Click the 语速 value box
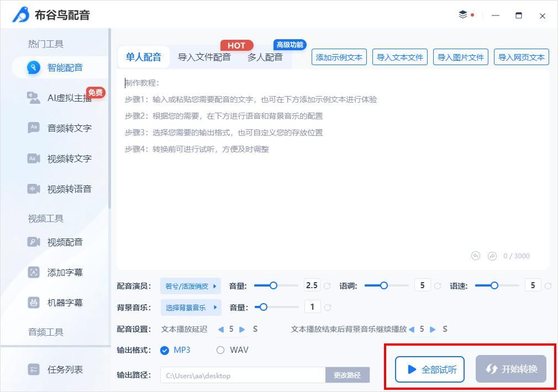 coord(533,285)
